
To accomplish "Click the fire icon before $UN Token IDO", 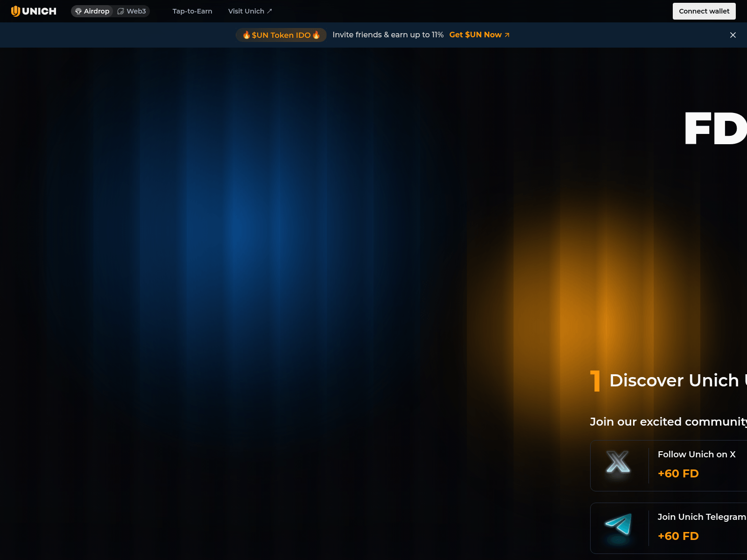I will [246, 35].
